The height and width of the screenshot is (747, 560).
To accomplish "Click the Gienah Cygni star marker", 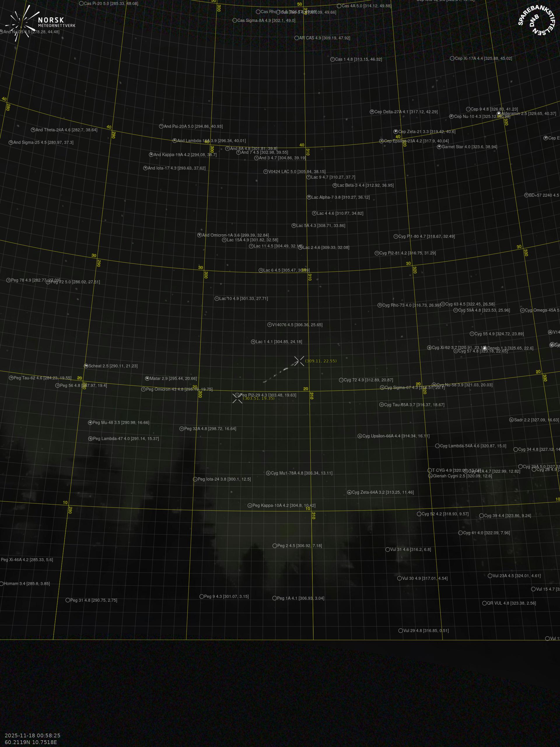I will coord(430,476).
